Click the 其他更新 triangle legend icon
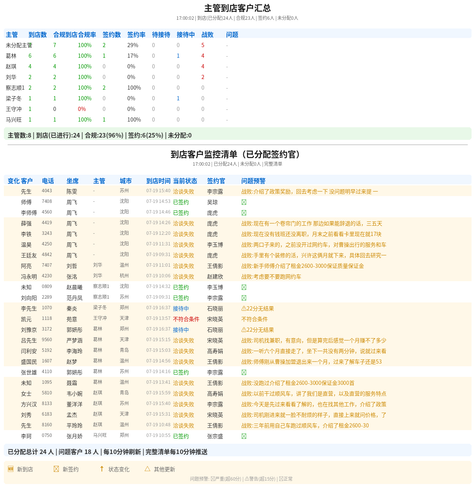The height and width of the screenshot is (500, 475). (147, 469)
